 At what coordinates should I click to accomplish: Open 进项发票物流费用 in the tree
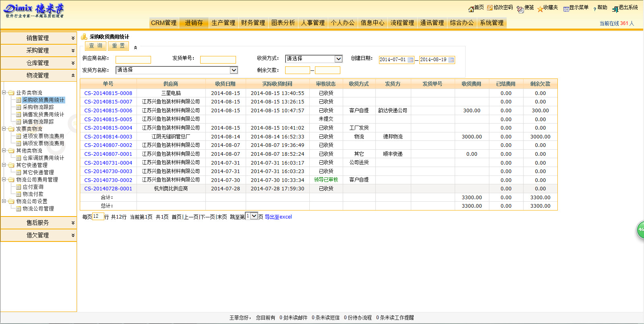pyautogui.click(x=43, y=136)
